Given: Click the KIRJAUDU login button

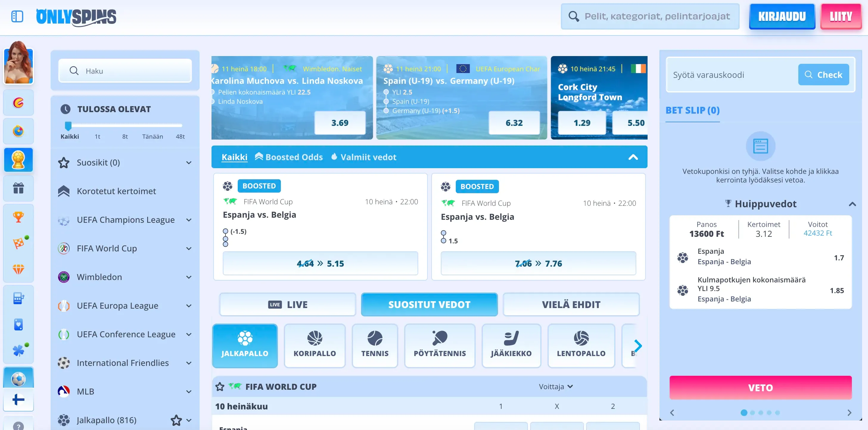Looking at the screenshot, I should click(782, 16).
